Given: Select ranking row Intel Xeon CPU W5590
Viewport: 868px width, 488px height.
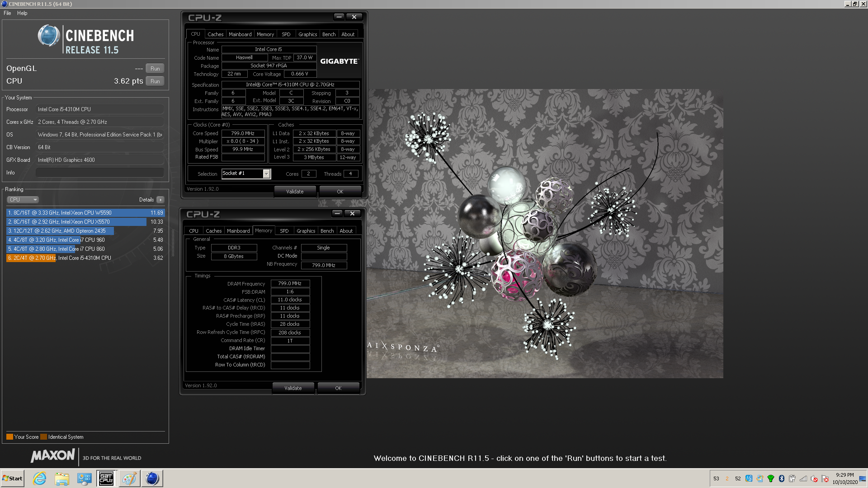Looking at the screenshot, I should [85, 213].
